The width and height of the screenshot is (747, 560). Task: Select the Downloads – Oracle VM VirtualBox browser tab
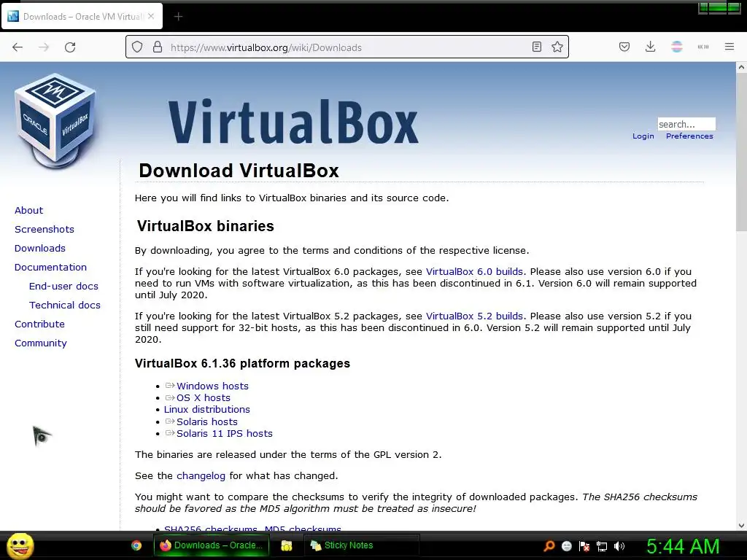82,16
